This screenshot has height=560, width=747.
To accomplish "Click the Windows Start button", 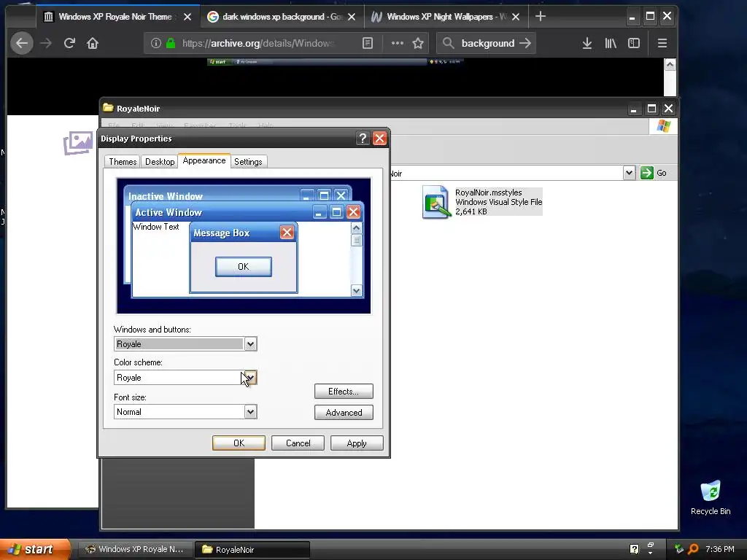I will tap(34, 549).
